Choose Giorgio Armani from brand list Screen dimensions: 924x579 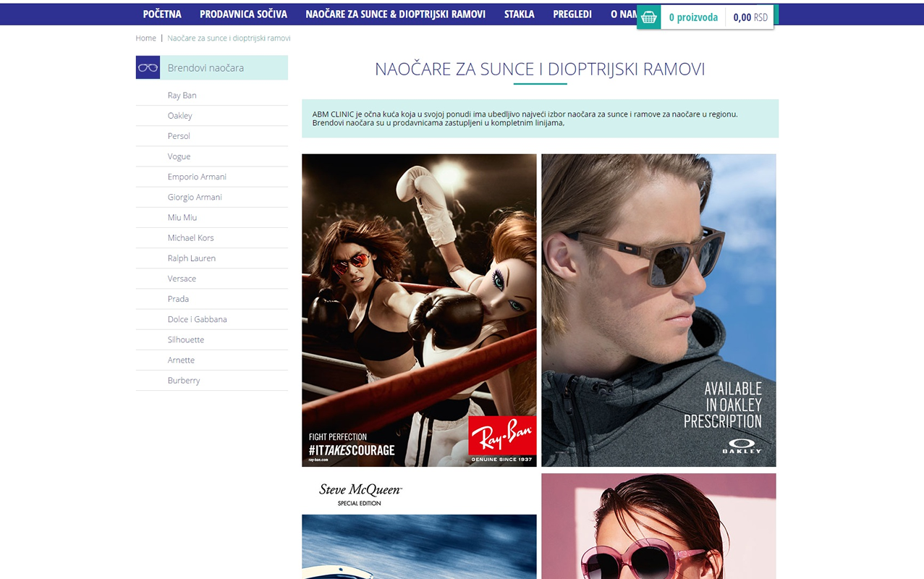(x=195, y=197)
